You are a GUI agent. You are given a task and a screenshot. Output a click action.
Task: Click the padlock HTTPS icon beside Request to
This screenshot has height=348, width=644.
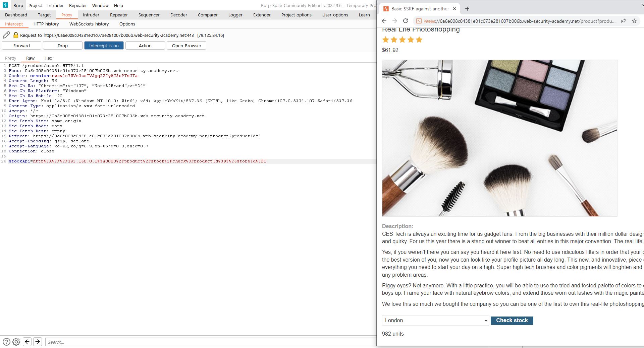16,35
